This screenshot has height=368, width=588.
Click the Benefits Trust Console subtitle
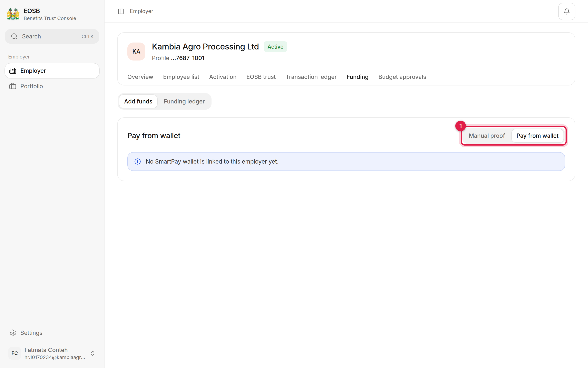click(x=50, y=18)
